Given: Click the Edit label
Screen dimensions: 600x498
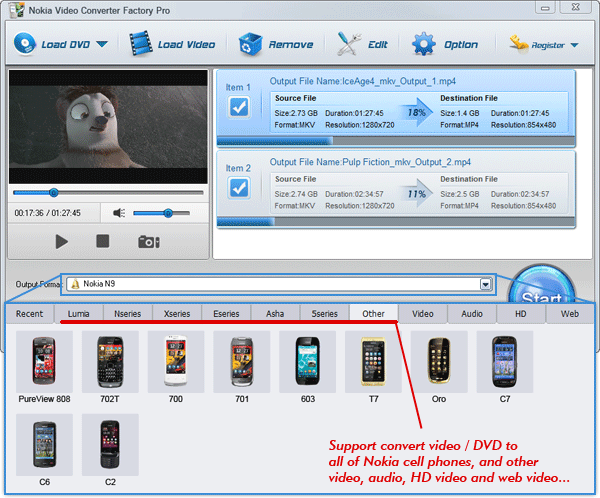Looking at the screenshot, I should pyautogui.click(x=378, y=45).
